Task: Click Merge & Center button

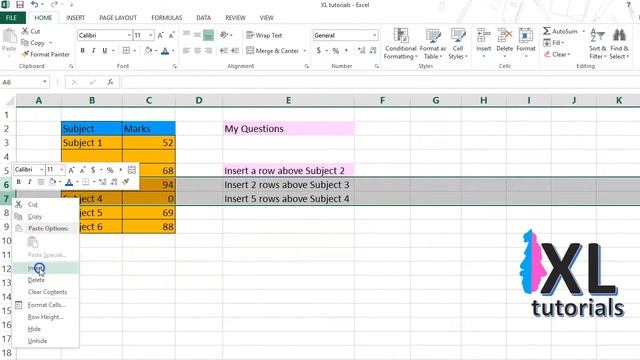Action: 272,51
